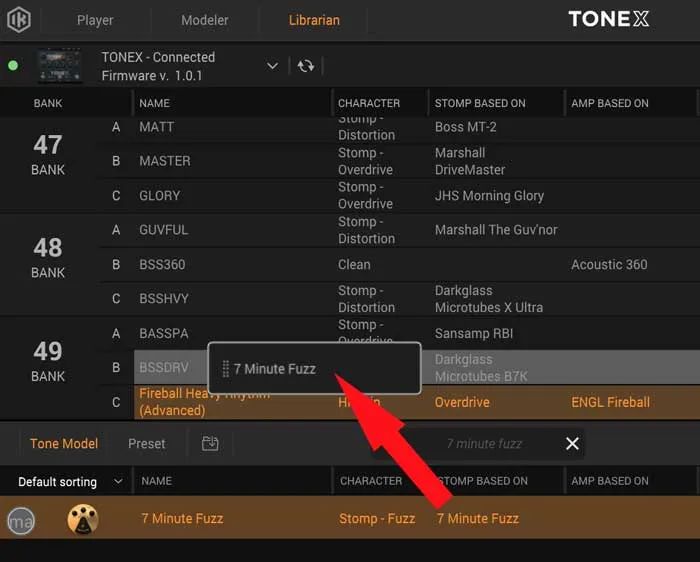Viewport: 700px width, 562px height.
Task: Select the BASSPA preset in bank 49
Action: 399,333
